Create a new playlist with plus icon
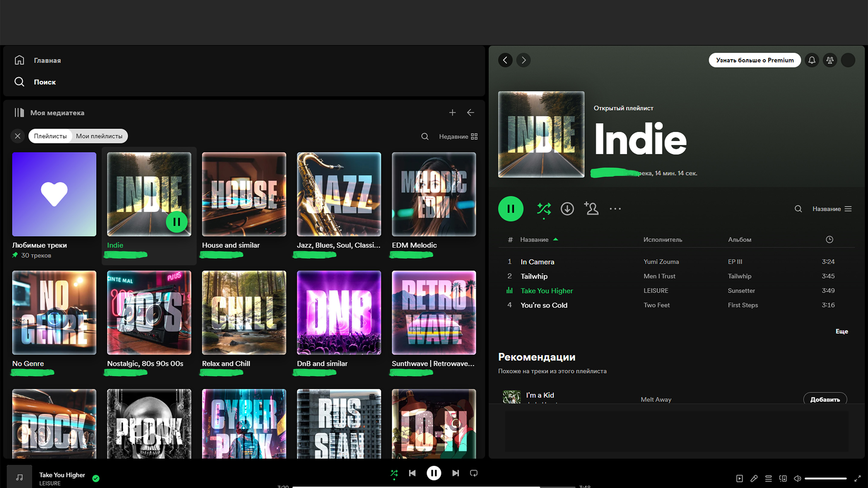Screen dimensions: 868x488 coord(452,112)
